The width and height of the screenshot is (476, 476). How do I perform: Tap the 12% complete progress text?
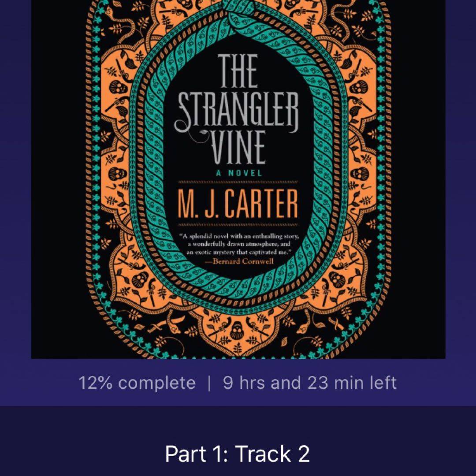(x=137, y=383)
